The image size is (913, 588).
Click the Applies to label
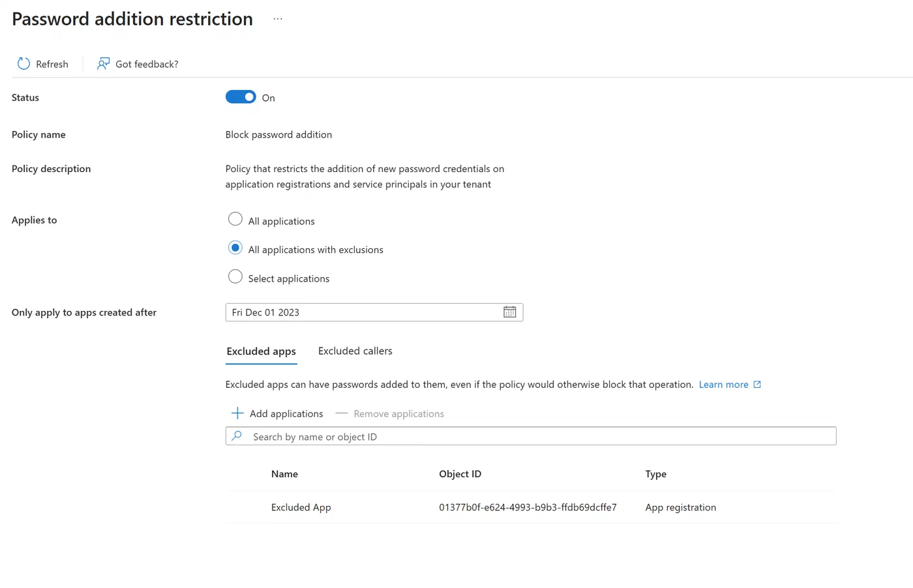coord(34,220)
